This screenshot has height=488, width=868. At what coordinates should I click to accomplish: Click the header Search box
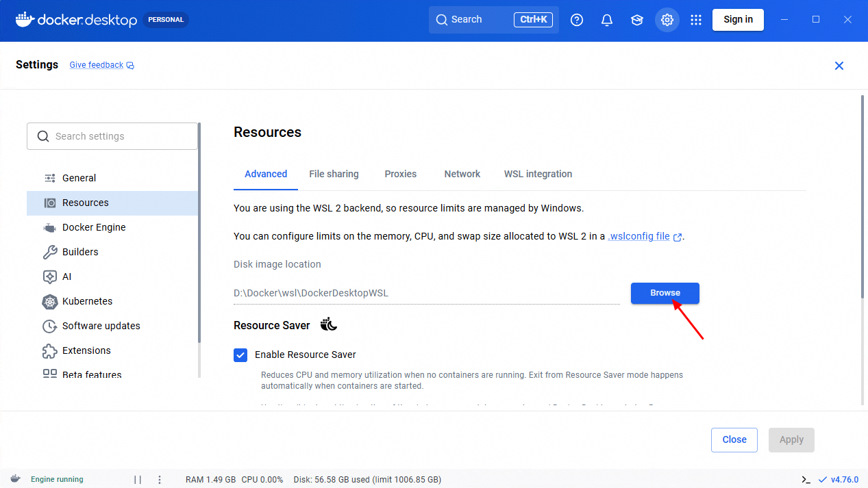click(x=494, y=20)
